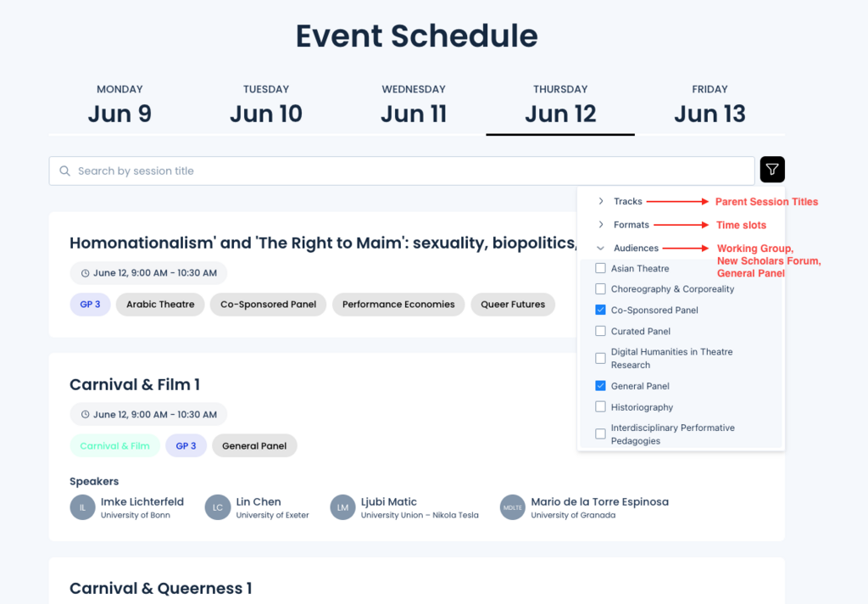
Task: Switch to the Tuesday Jun 10 tab
Action: tap(265, 105)
